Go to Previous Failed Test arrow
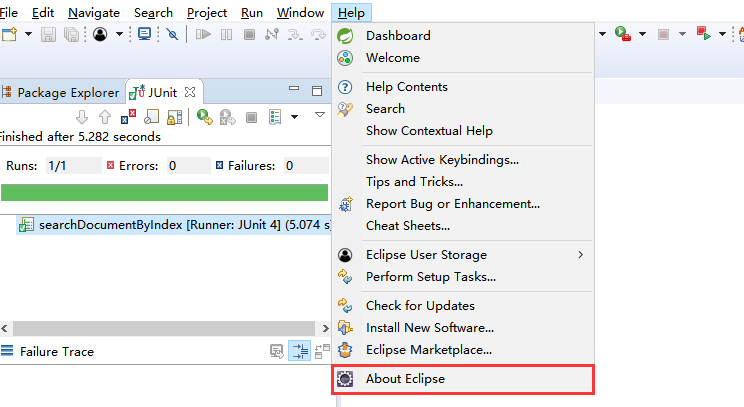The height and width of the screenshot is (407, 744). (105, 117)
